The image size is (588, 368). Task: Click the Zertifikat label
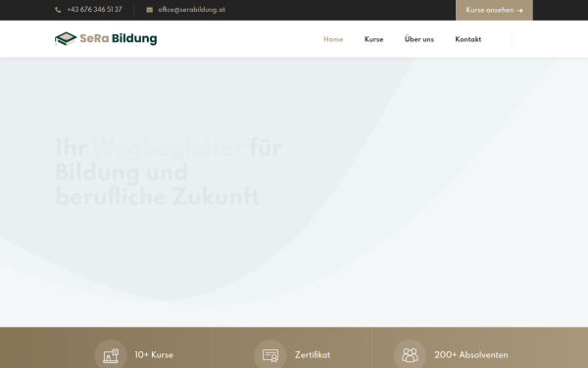point(313,355)
